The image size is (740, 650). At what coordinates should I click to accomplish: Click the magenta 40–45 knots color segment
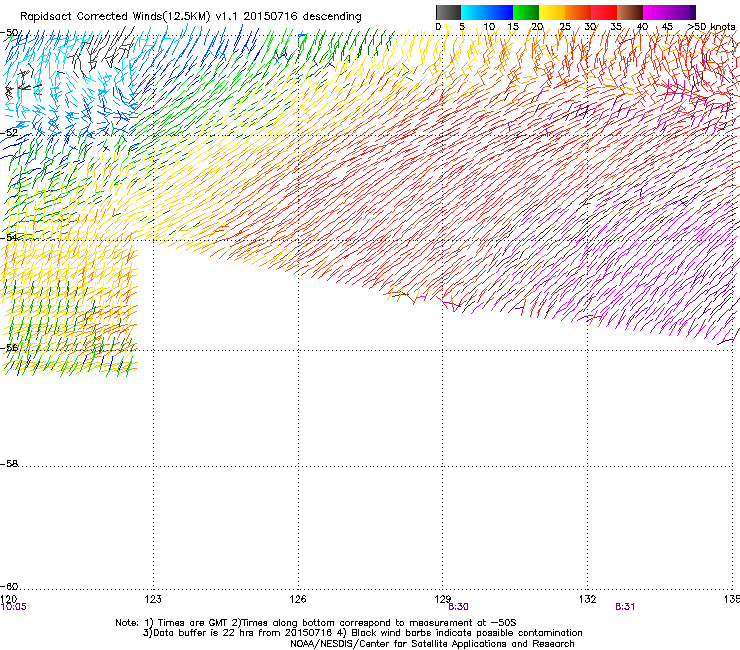pyautogui.click(x=656, y=12)
